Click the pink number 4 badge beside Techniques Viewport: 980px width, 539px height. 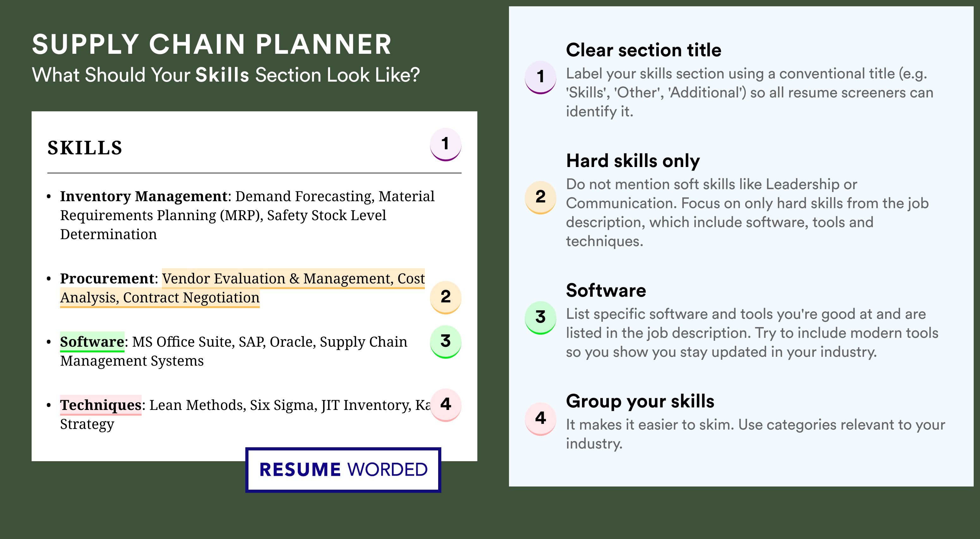pyautogui.click(x=445, y=405)
